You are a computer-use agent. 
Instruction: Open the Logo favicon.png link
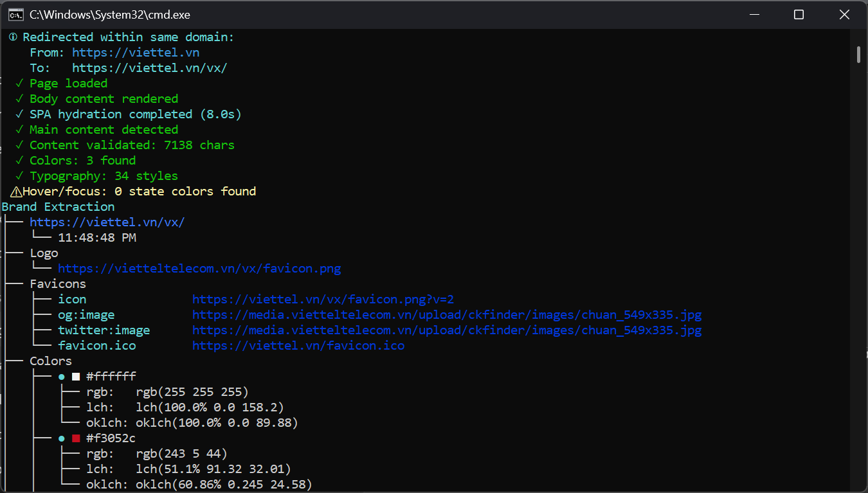click(199, 269)
